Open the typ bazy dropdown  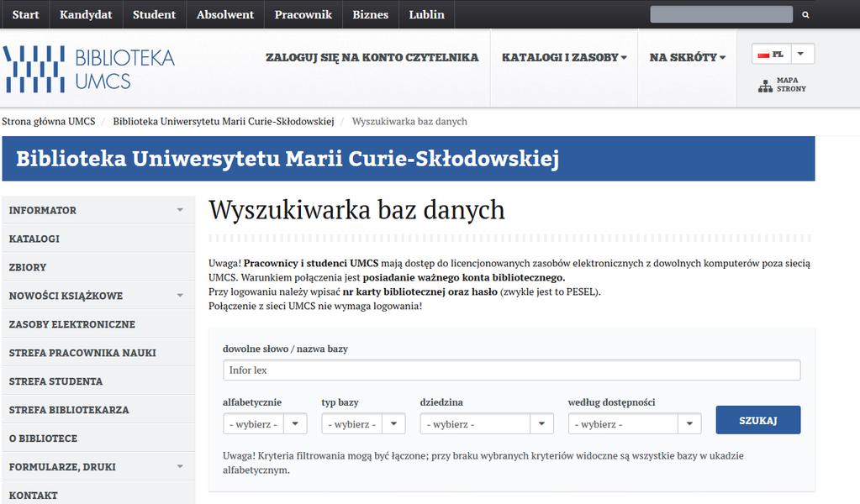363,423
